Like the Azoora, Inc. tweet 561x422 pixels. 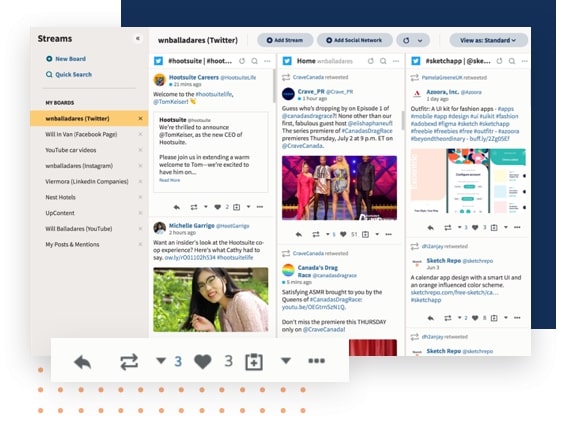point(475,227)
